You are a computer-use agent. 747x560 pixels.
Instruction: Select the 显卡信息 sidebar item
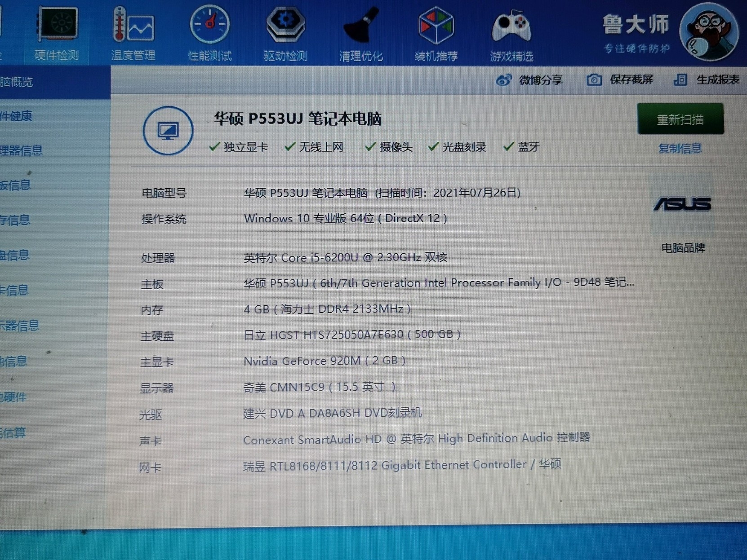(x=14, y=291)
